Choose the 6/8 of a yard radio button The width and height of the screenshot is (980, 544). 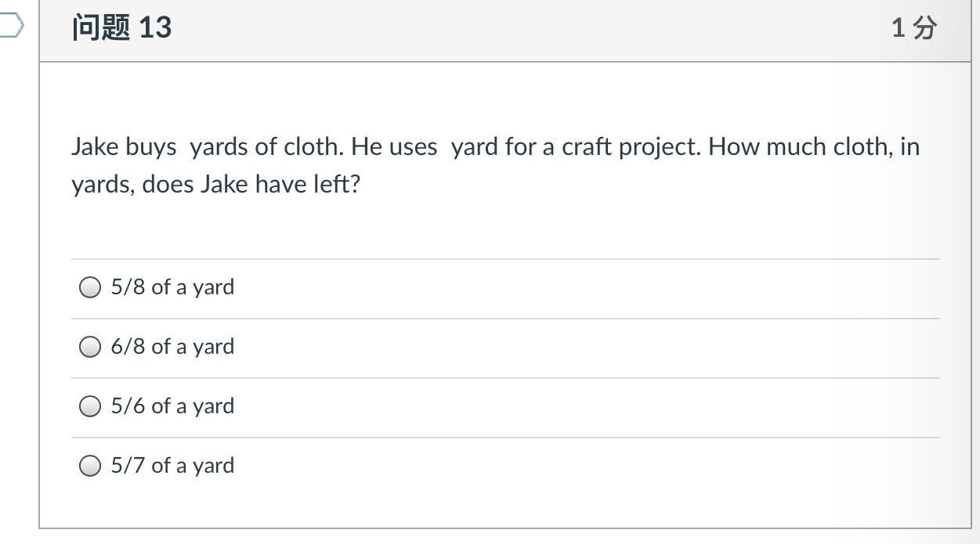pos(90,347)
